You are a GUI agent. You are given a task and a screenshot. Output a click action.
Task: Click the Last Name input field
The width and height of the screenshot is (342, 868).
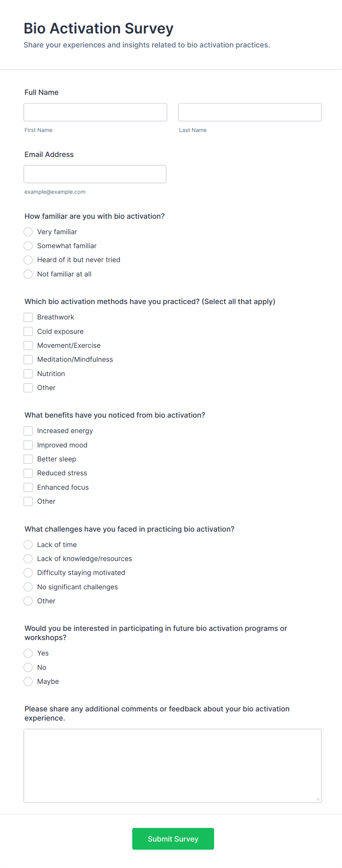[x=250, y=112]
